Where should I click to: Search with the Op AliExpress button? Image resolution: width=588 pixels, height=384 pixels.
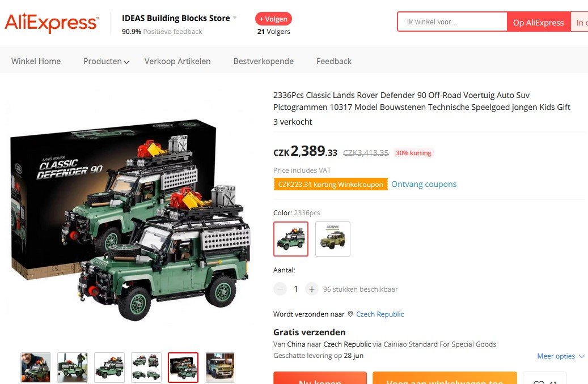pos(538,23)
